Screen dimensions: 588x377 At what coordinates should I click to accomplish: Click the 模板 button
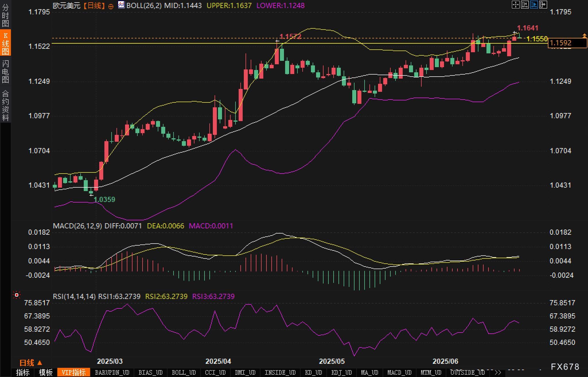point(46,372)
